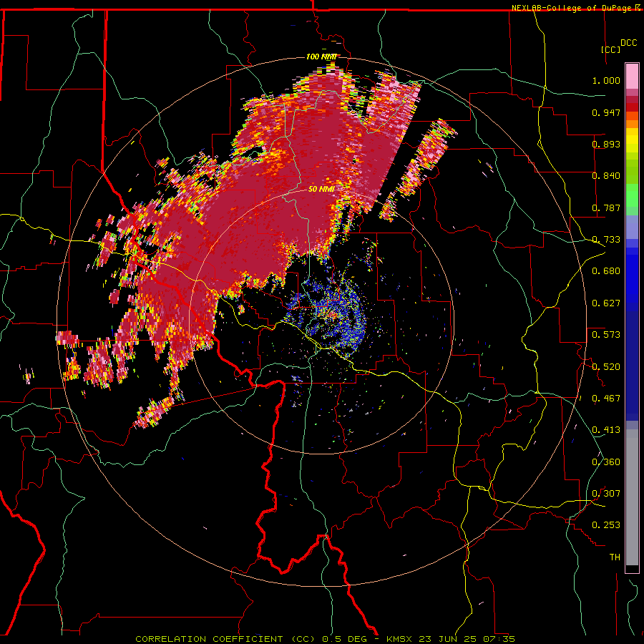Click the 0.360 scale value

(x=606, y=462)
